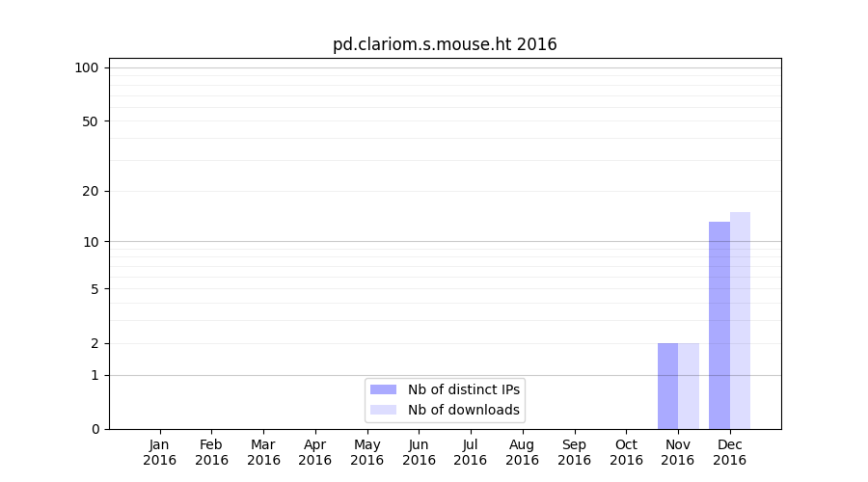868x482 pixels.
Task: Click the 100 y-axis tick label
Action: click(87, 67)
